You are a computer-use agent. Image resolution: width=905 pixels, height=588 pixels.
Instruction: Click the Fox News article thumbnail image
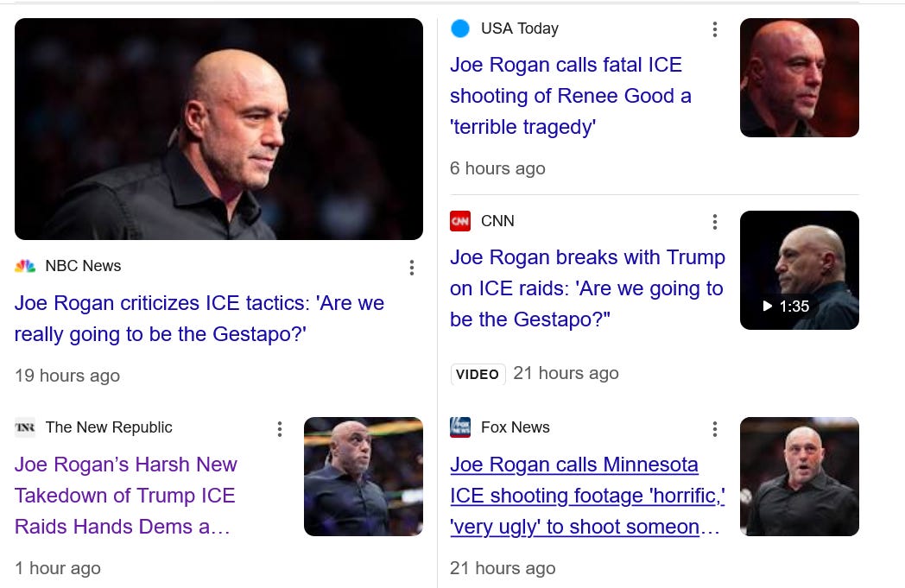point(799,477)
